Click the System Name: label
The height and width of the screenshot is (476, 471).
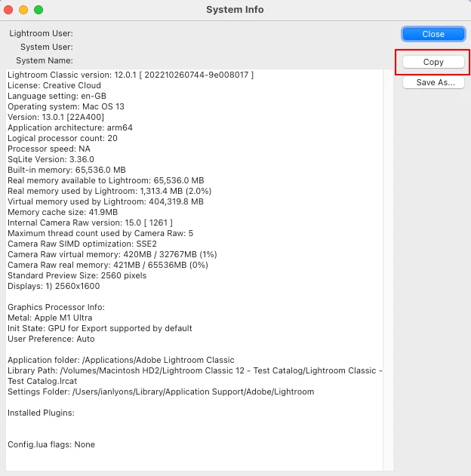[x=45, y=60]
